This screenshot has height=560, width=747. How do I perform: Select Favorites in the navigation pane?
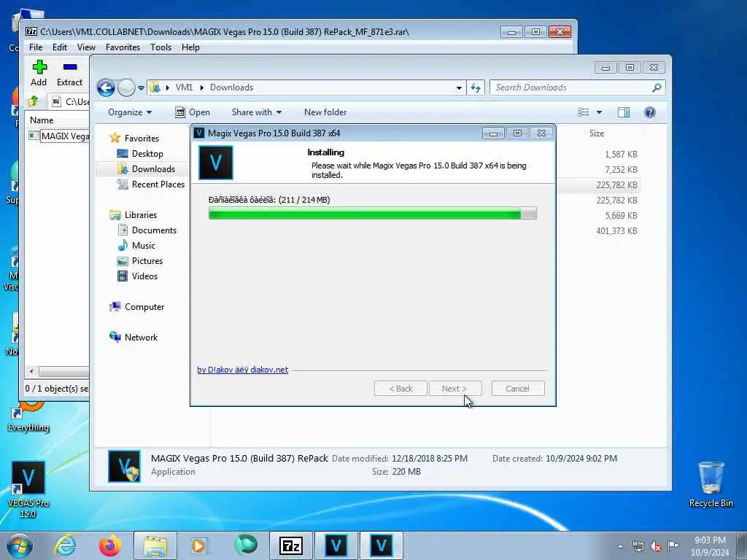(142, 138)
